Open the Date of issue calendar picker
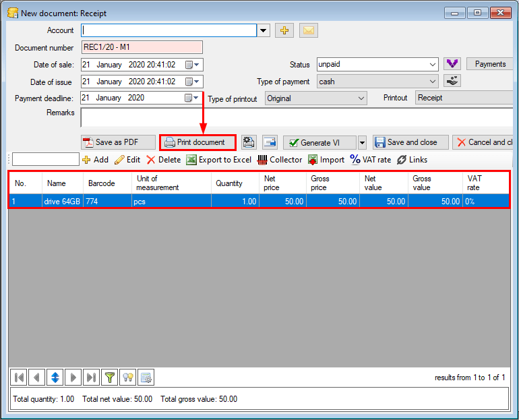The image size is (519, 420). click(192, 82)
